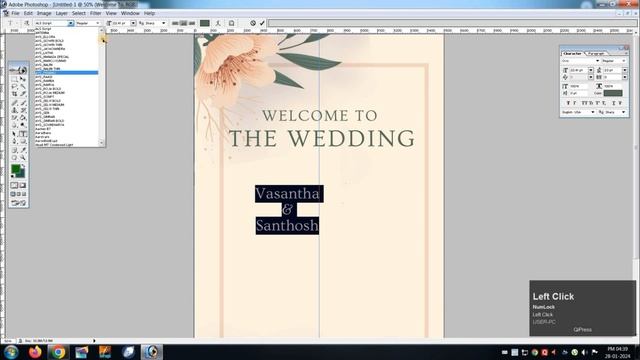Select the Healing Brush tool

pos(14,102)
